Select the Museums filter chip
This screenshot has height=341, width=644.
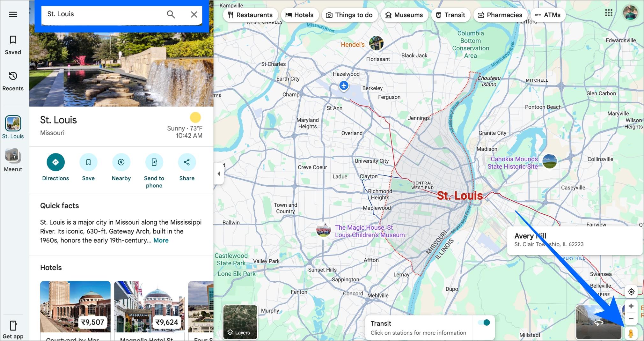click(404, 15)
